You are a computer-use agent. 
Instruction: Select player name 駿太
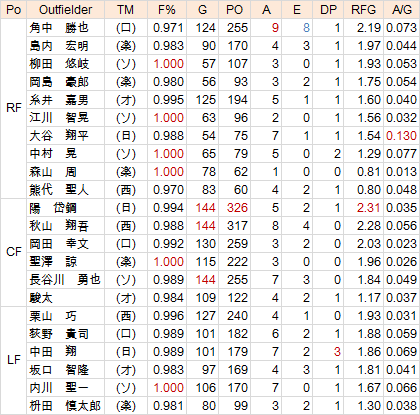click(41, 298)
